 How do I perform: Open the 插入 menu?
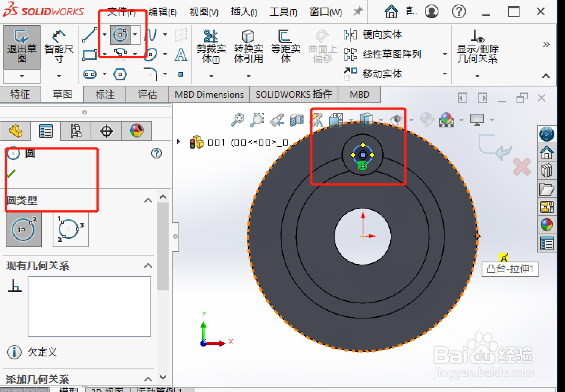[244, 11]
